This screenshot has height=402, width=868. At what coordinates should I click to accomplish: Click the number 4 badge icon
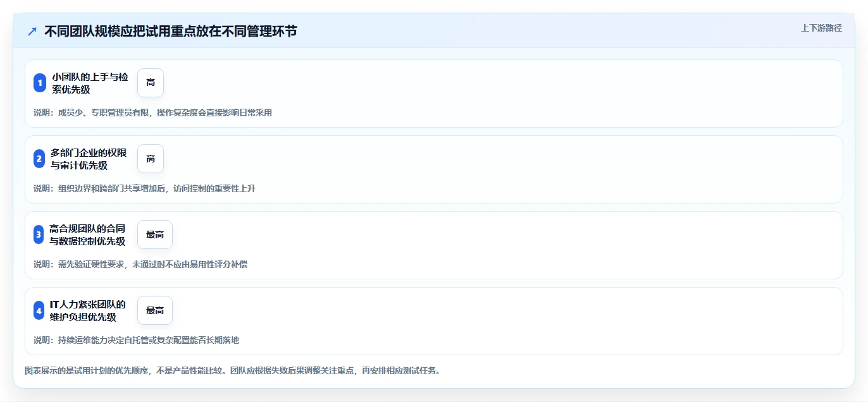[39, 310]
